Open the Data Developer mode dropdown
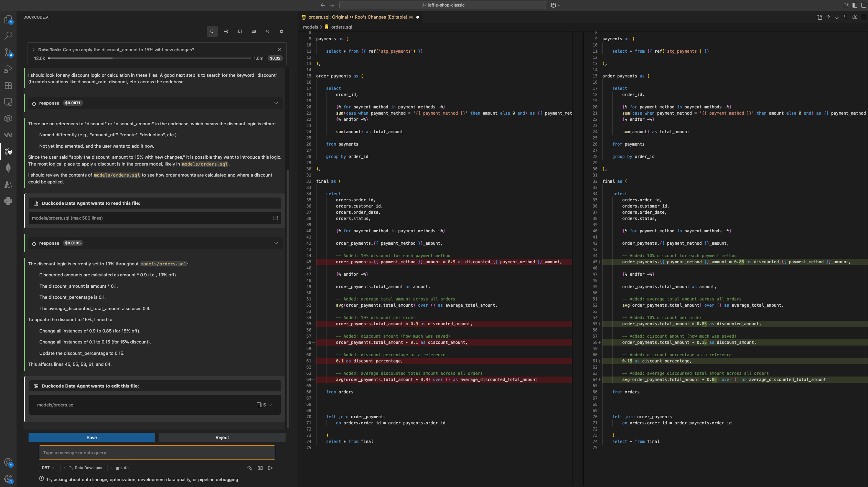The image size is (868, 487). point(83,468)
